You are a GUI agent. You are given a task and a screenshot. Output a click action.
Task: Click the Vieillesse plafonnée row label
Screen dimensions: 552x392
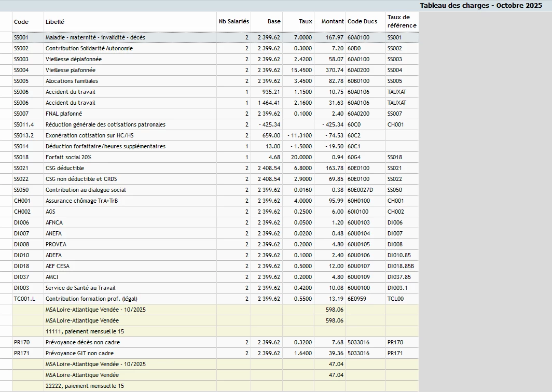(71, 70)
